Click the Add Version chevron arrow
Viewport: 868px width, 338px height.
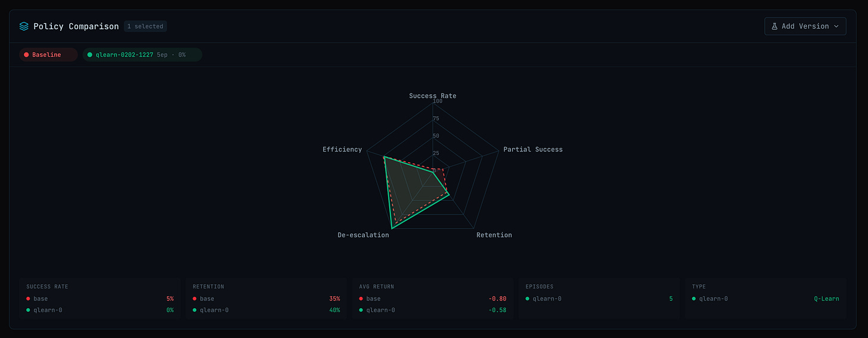[x=836, y=26]
